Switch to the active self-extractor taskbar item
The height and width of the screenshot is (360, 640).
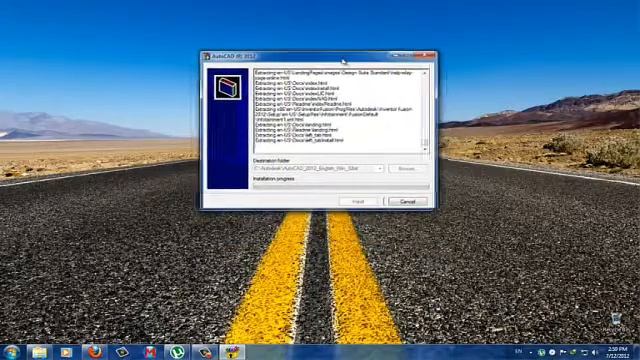coord(232,352)
